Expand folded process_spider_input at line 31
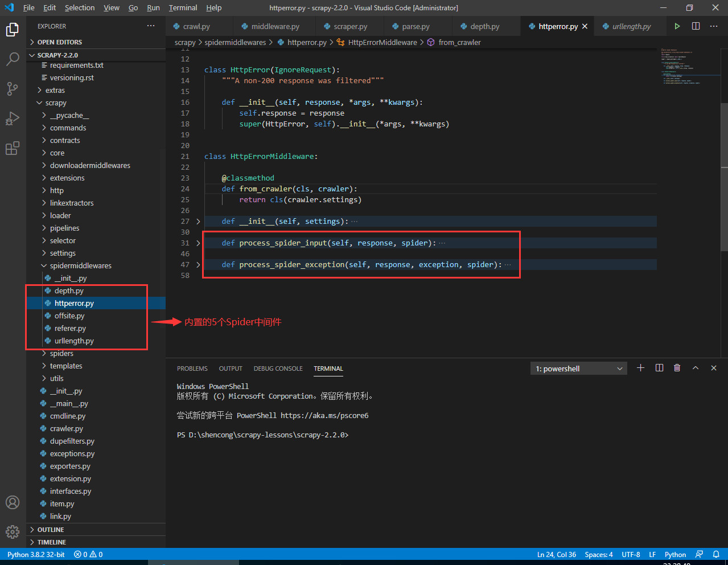Image resolution: width=728 pixels, height=565 pixels. [198, 243]
